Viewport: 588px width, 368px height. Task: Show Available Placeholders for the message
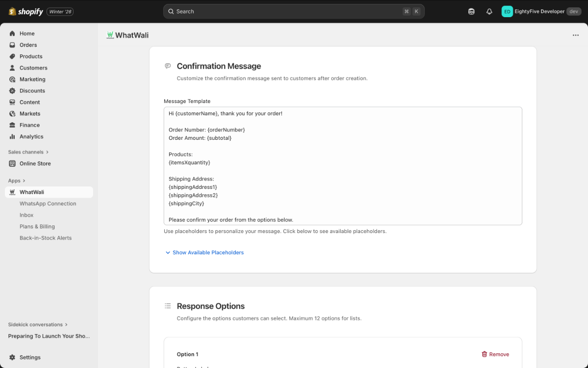204,252
